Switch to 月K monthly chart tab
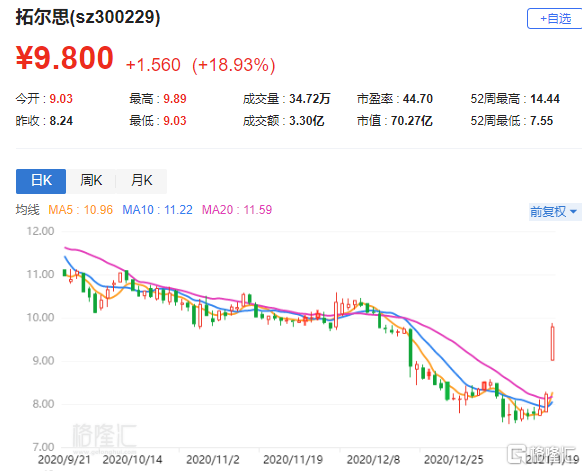The width and height of the screenshot is (582, 471). [141, 181]
